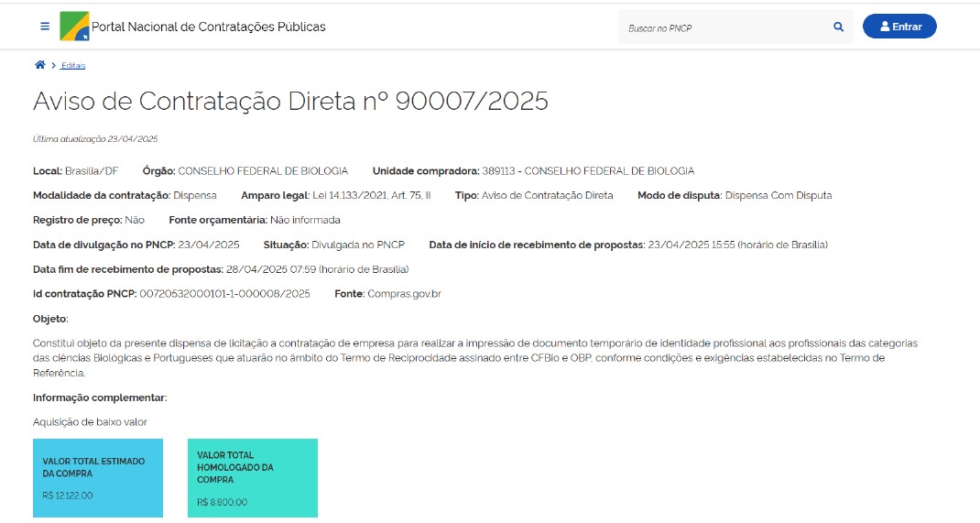Click the Id contratação PNCP number
The height and width of the screenshot is (523, 980).
click(224, 294)
